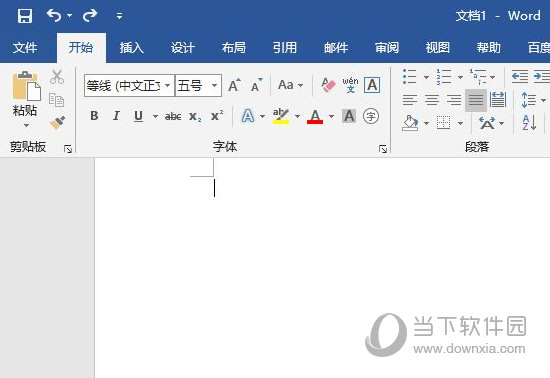Open the font size box 五号
The image size is (550, 378).
tap(198, 85)
